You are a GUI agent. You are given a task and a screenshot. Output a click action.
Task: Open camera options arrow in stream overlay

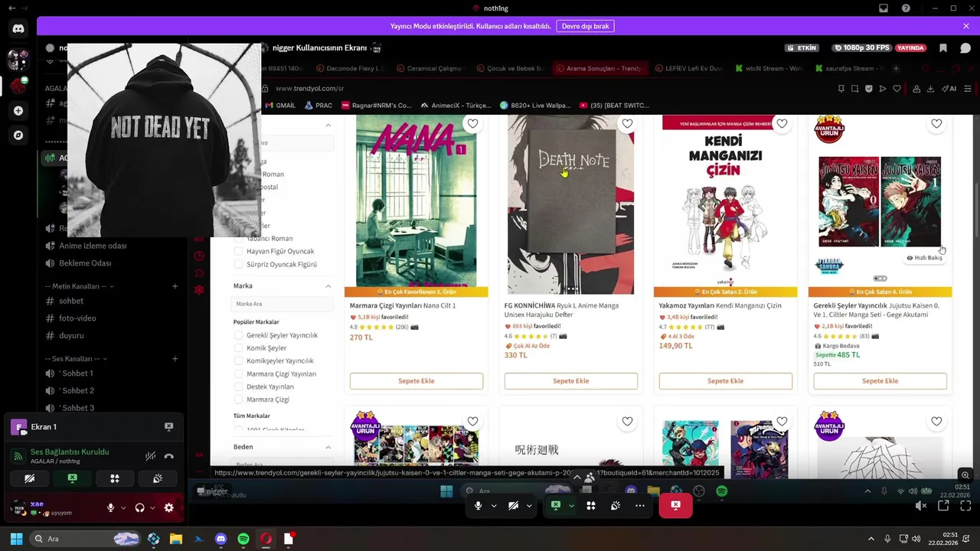[x=529, y=506]
